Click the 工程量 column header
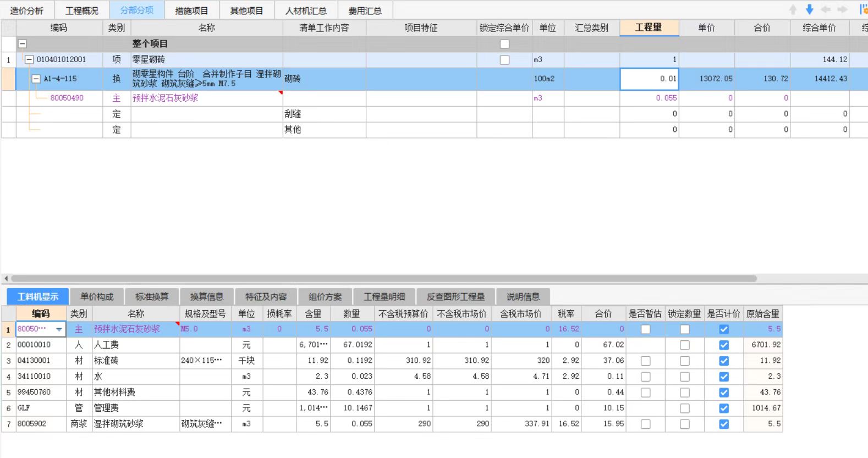 point(649,27)
